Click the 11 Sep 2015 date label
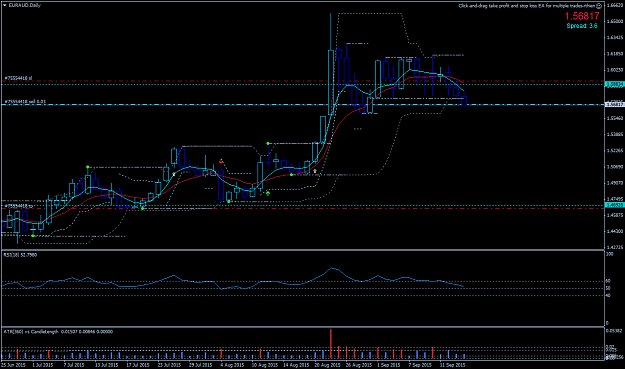Image resolution: width=625 pixels, height=369 pixels. click(452, 365)
